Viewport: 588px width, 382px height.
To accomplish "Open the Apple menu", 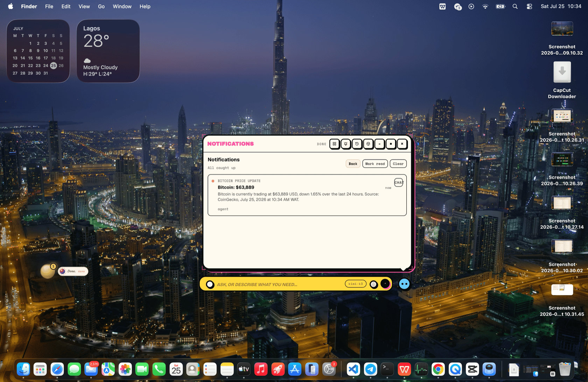I will pos(10,6).
